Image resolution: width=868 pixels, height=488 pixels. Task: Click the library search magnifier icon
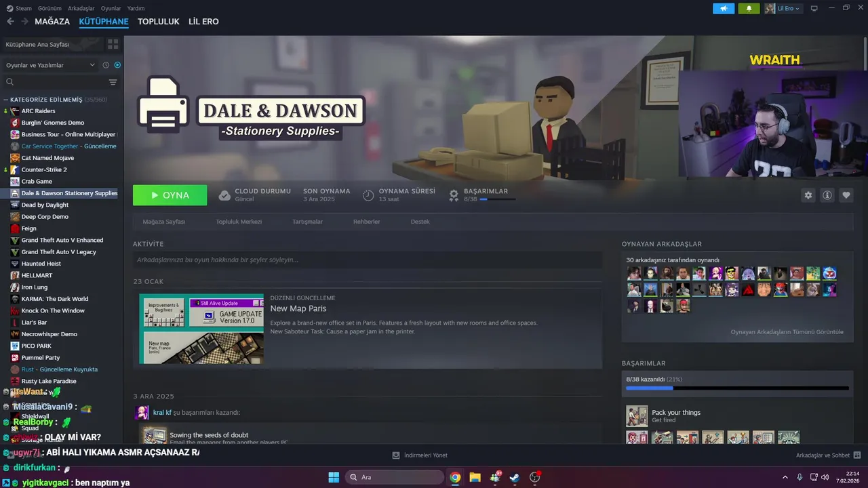[x=10, y=82]
